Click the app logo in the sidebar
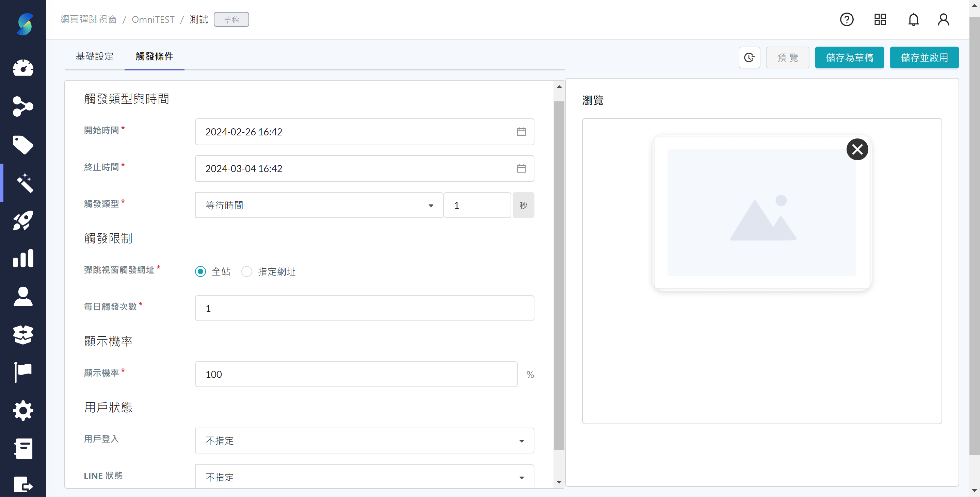Viewport: 980px width, 497px height. [25, 24]
